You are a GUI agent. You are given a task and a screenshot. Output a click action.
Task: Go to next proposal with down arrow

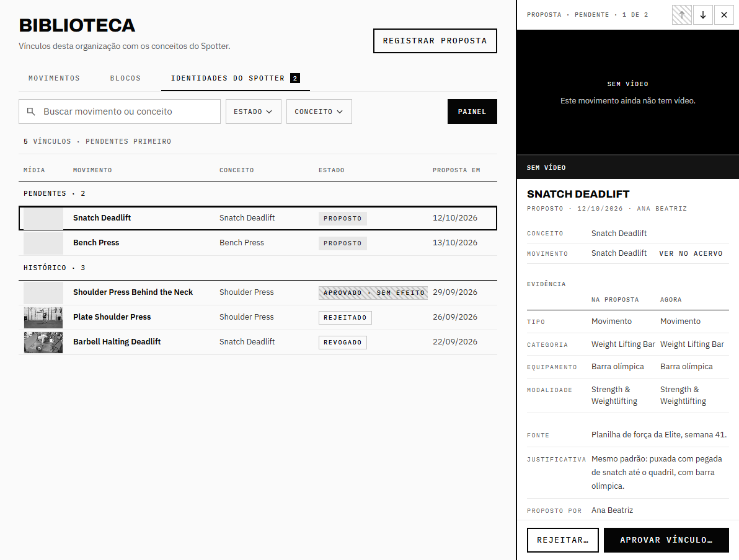[702, 15]
